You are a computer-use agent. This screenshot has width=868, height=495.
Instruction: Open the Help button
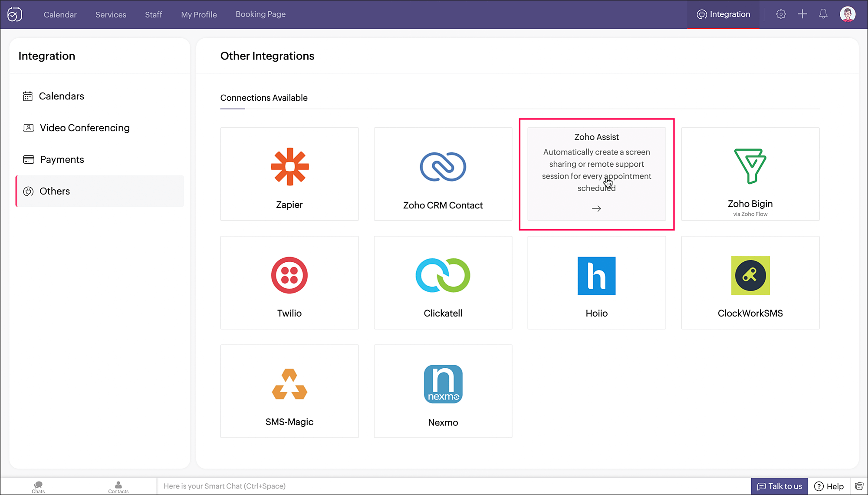829,486
